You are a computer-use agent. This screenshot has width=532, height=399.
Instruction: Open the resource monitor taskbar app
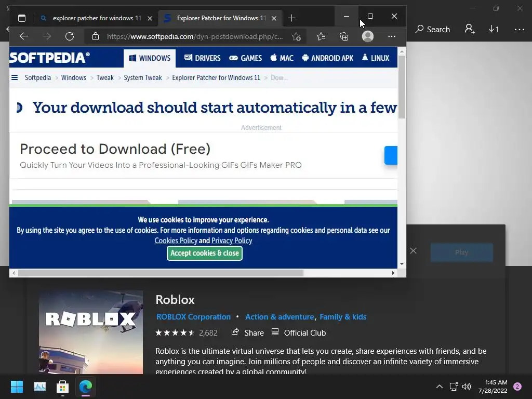point(39,387)
